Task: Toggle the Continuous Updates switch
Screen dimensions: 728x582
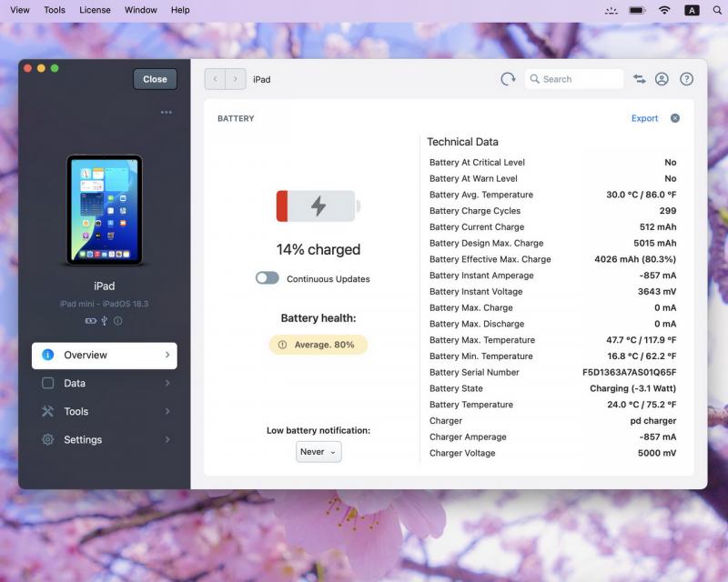Action: 268,278
